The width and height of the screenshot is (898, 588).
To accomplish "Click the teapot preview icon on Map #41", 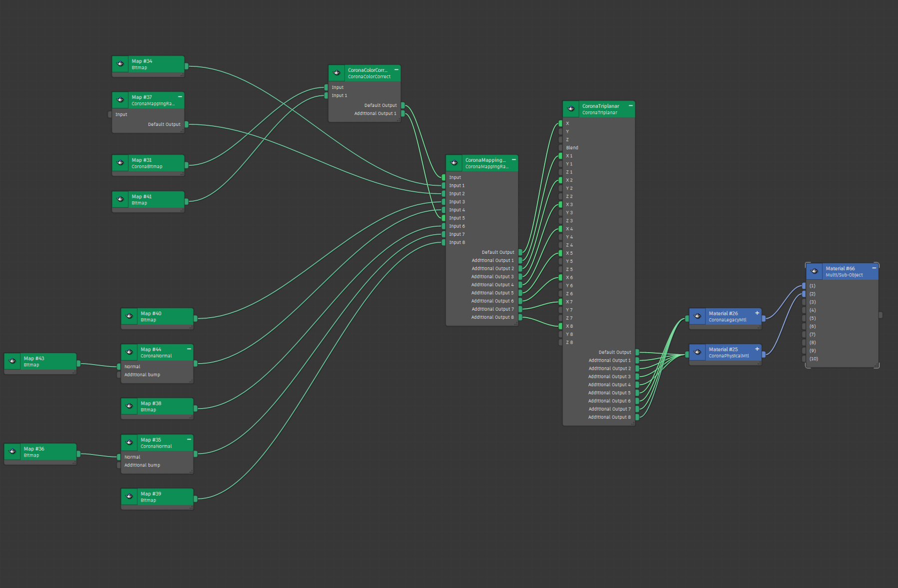I will click(x=120, y=199).
